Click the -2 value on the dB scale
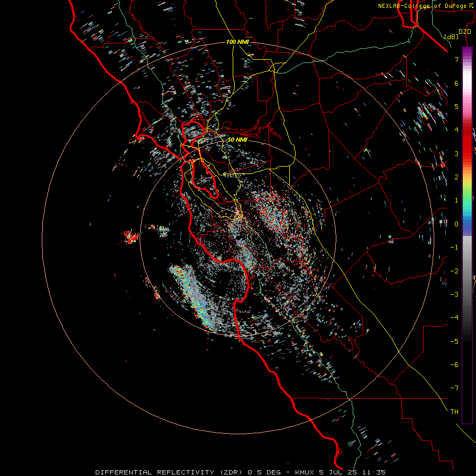This screenshot has height=476, width=476. pyautogui.click(x=454, y=271)
